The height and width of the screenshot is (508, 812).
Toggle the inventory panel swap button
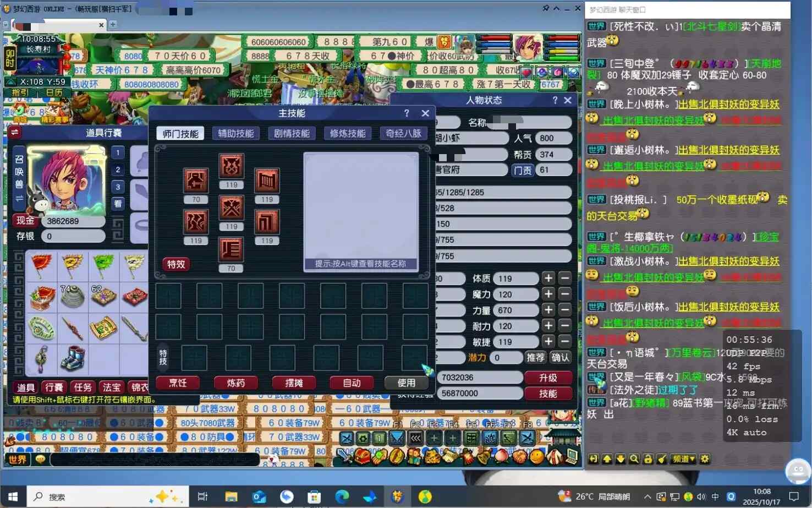15,133
